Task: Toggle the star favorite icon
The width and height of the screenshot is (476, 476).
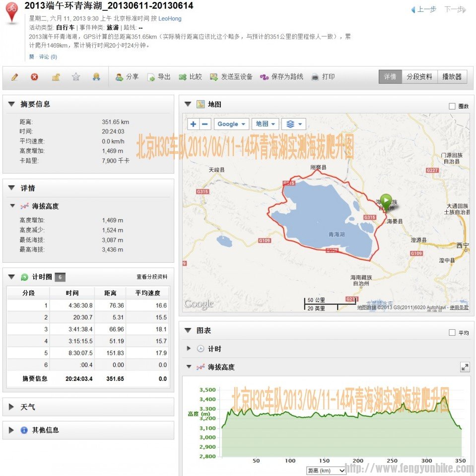Action: click(x=75, y=77)
